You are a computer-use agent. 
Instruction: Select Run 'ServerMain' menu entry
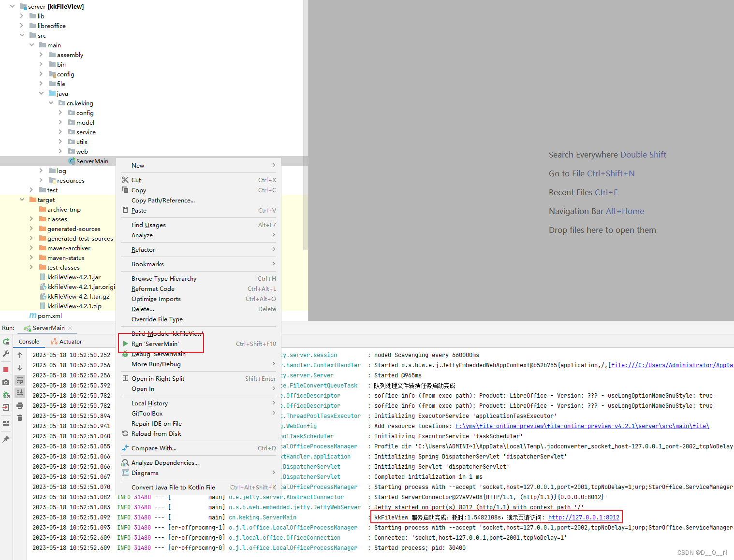tap(199, 344)
